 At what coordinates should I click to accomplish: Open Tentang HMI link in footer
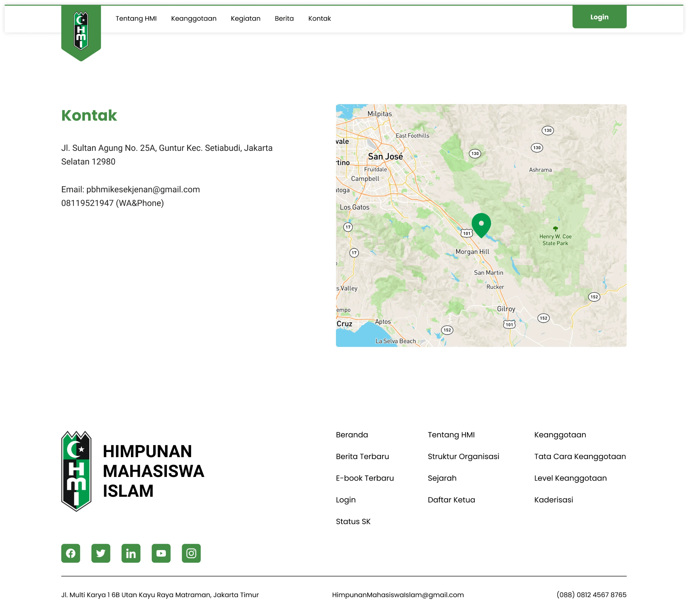click(451, 434)
